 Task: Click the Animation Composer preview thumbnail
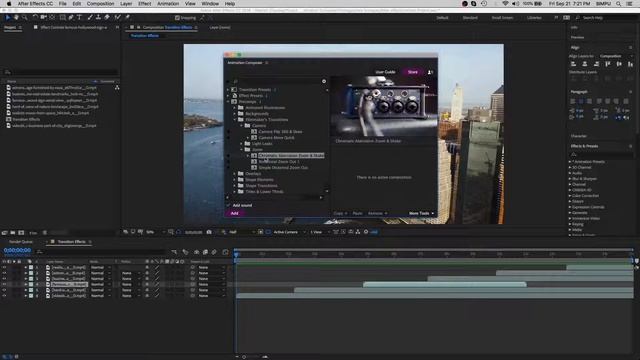click(384, 107)
